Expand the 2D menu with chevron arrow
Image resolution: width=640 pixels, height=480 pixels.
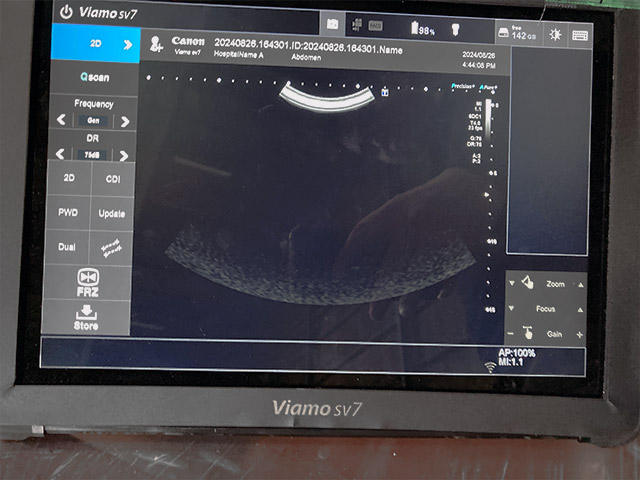coord(128,44)
